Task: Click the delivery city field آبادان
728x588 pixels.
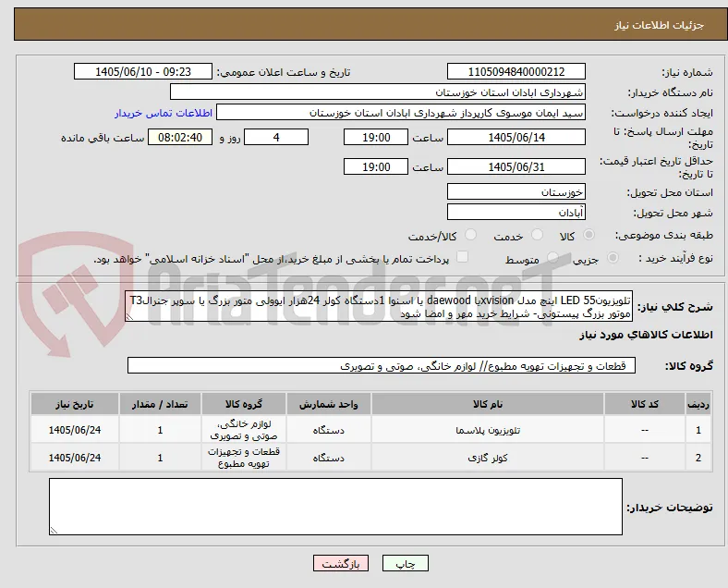Action: [x=516, y=213]
